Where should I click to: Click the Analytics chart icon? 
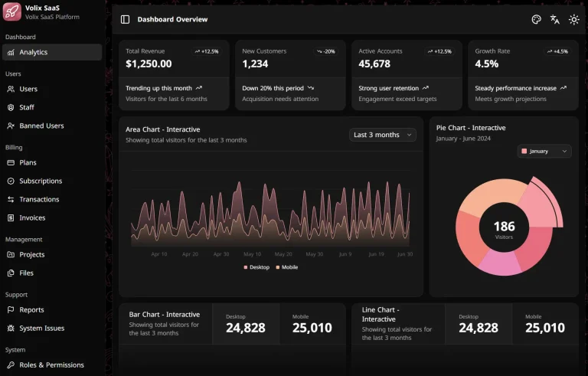(x=11, y=53)
